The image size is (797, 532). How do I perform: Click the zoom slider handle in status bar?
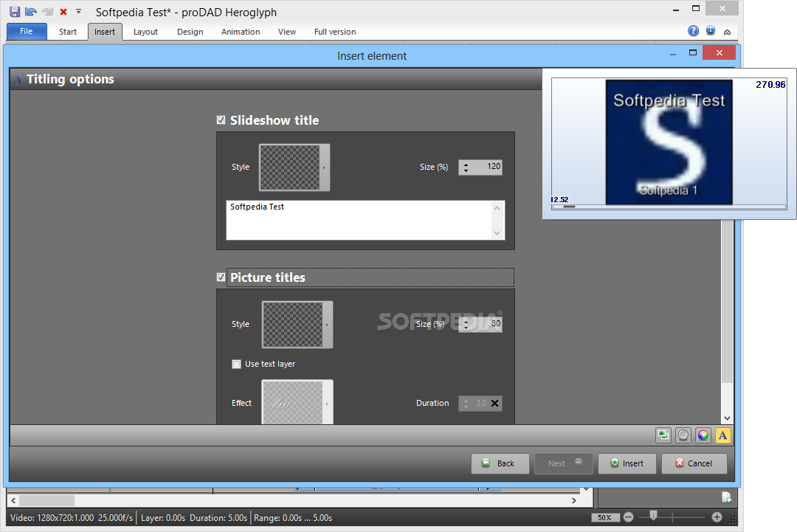pos(654,517)
